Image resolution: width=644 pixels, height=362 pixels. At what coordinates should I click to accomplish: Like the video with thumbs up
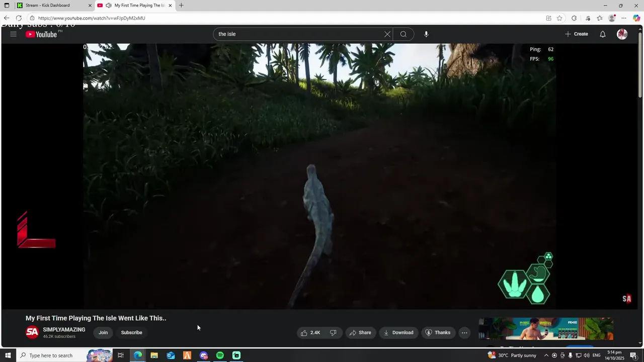click(310, 332)
